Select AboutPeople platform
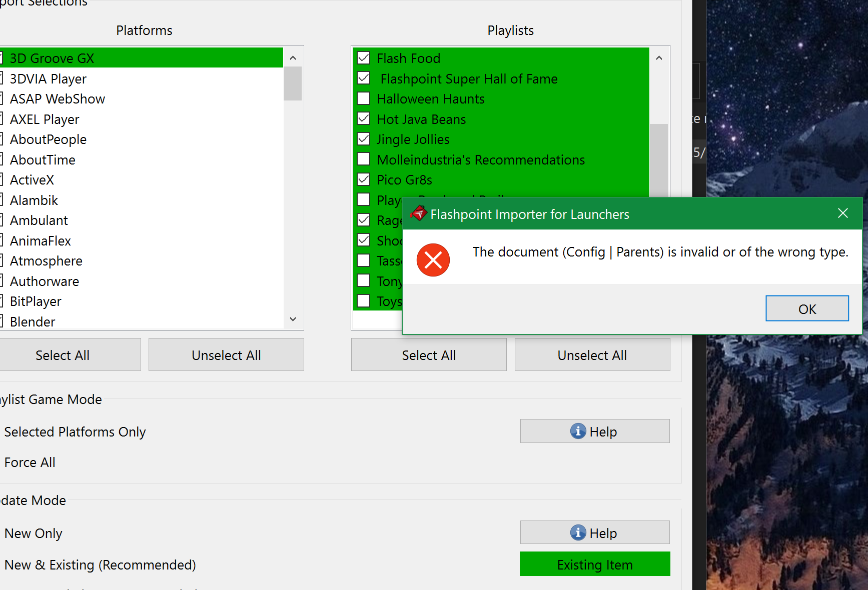Viewport: 868px width, 590px height. click(142, 139)
